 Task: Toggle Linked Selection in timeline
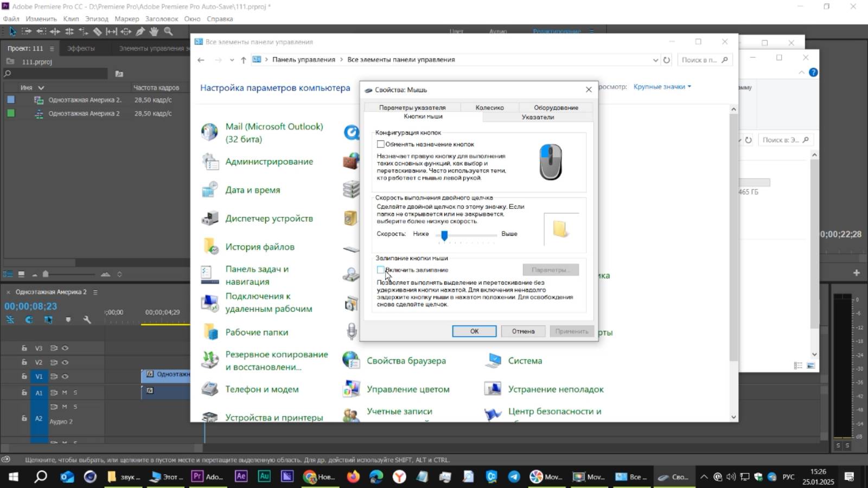[x=48, y=319]
